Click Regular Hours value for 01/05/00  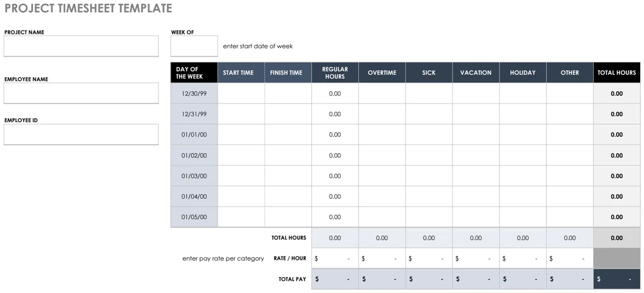335,217
